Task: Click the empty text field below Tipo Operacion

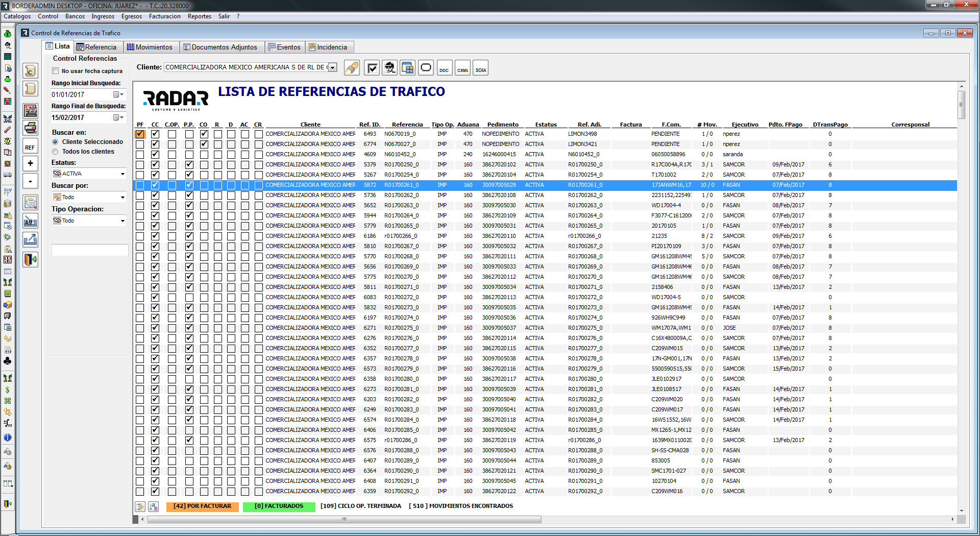Action: (x=90, y=250)
